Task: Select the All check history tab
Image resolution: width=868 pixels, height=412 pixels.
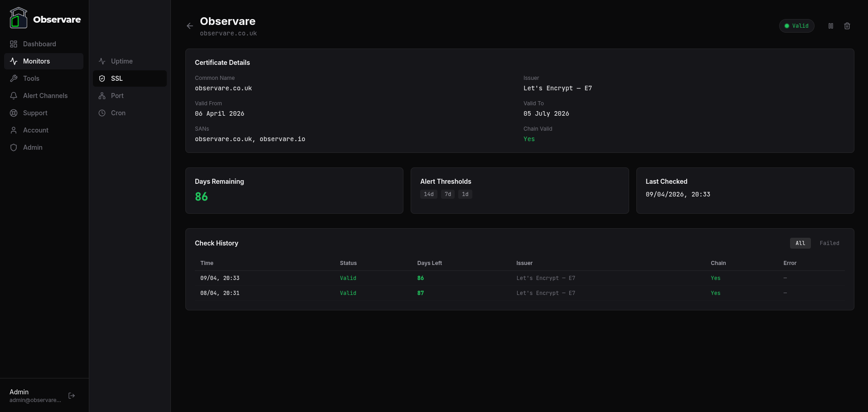Action: [x=800, y=243]
